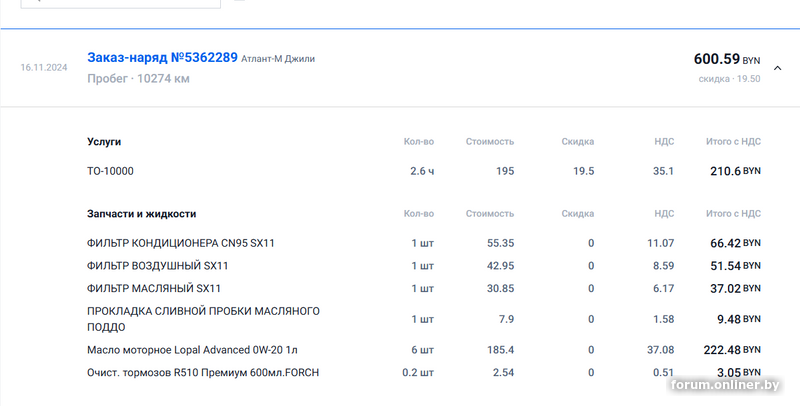Open order link Заказ-наряд №5362289
Viewport: 800px width, 406px height.
coord(162,58)
